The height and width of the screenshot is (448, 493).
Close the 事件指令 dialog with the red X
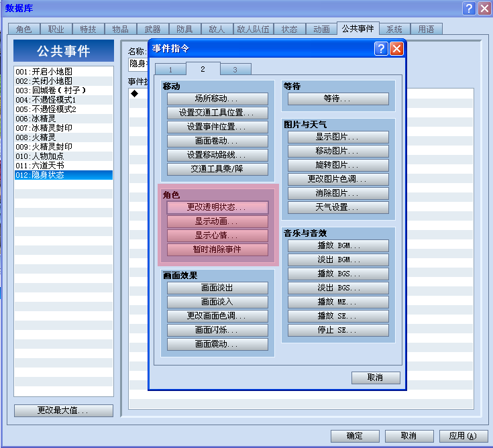(x=397, y=49)
